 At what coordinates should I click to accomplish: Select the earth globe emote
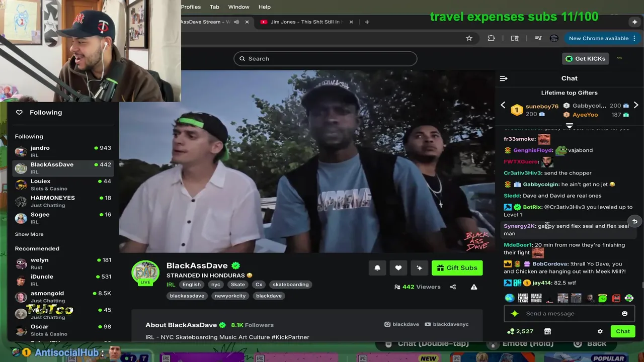510,298
